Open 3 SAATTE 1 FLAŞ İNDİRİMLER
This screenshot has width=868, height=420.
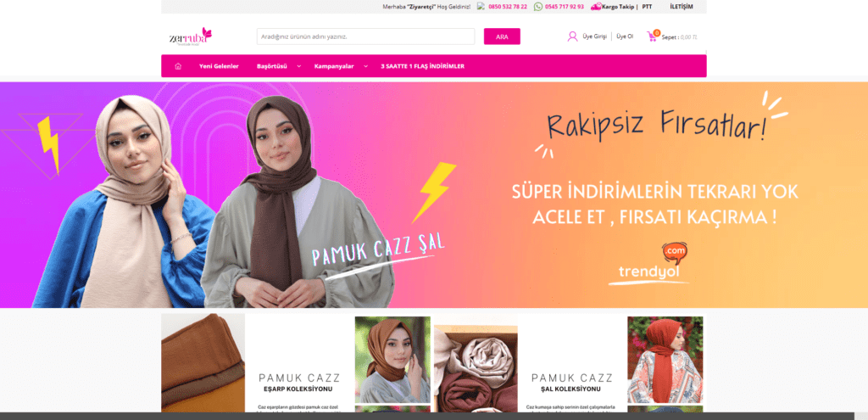pos(422,66)
